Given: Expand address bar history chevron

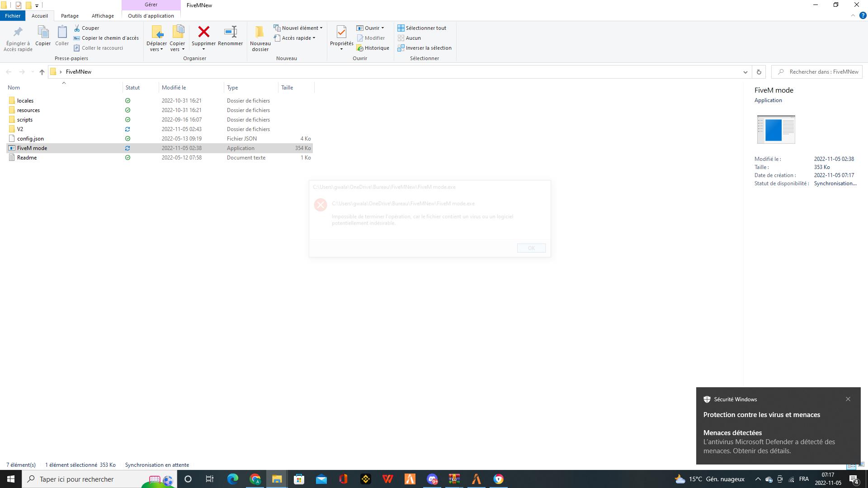Looking at the screenshot, I should tap(745, 72).
